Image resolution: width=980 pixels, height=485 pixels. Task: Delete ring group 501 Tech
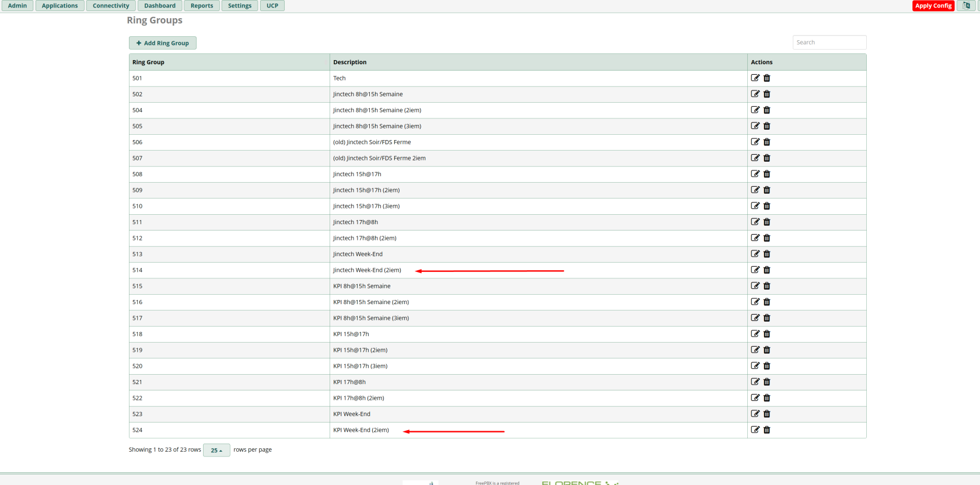(767, 78)
